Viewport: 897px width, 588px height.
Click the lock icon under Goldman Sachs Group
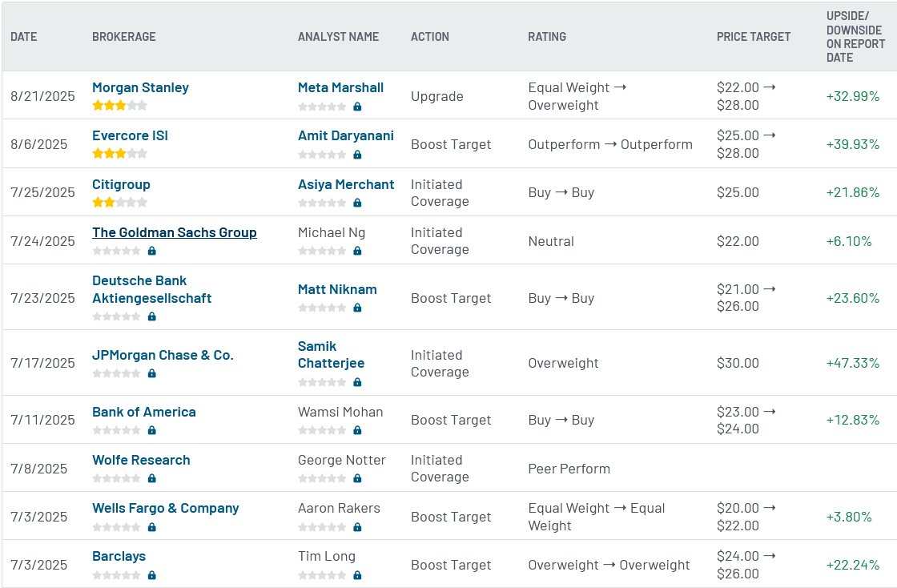[151, 251]
